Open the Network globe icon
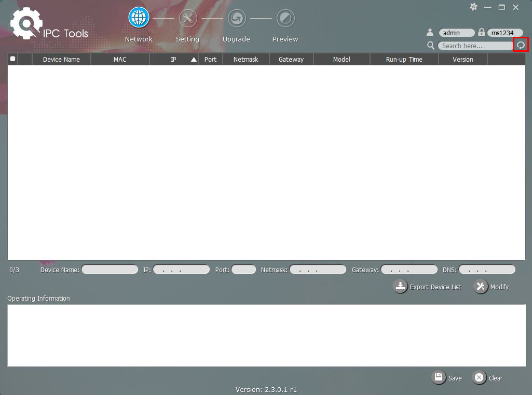 139,19
